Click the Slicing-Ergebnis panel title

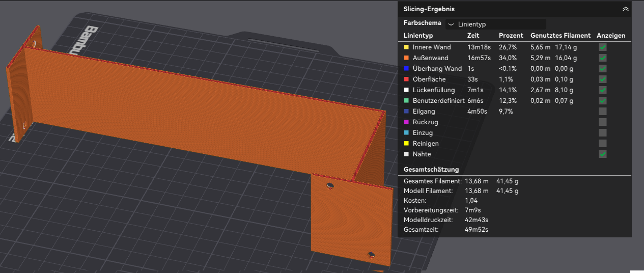pos(429,9)
